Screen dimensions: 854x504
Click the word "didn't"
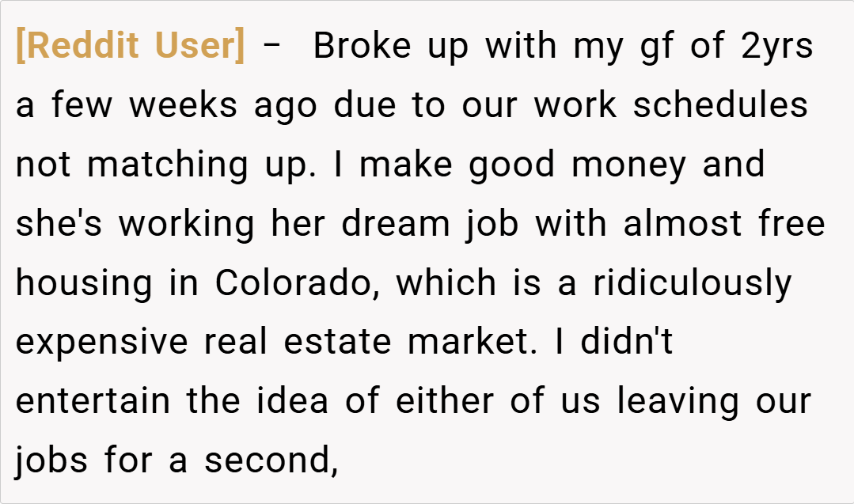point(627,343)
